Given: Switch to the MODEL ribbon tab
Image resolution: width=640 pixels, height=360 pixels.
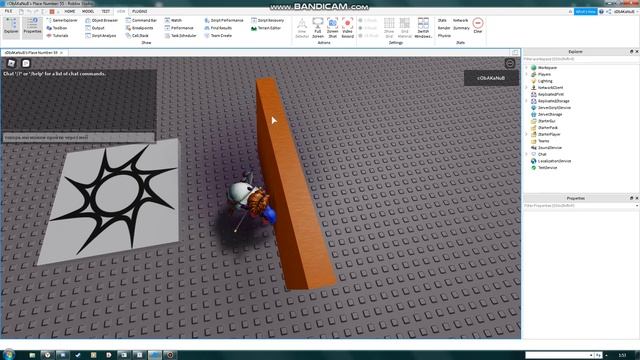Looking at the screenshot, I should tap(88, 11).
